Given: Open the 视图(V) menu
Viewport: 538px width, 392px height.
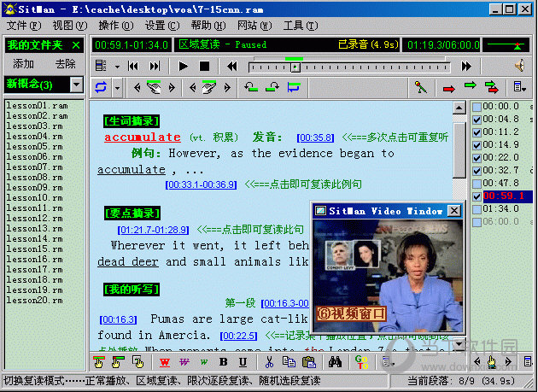Looking at the screenshot, I should click(x=70, y=26).
